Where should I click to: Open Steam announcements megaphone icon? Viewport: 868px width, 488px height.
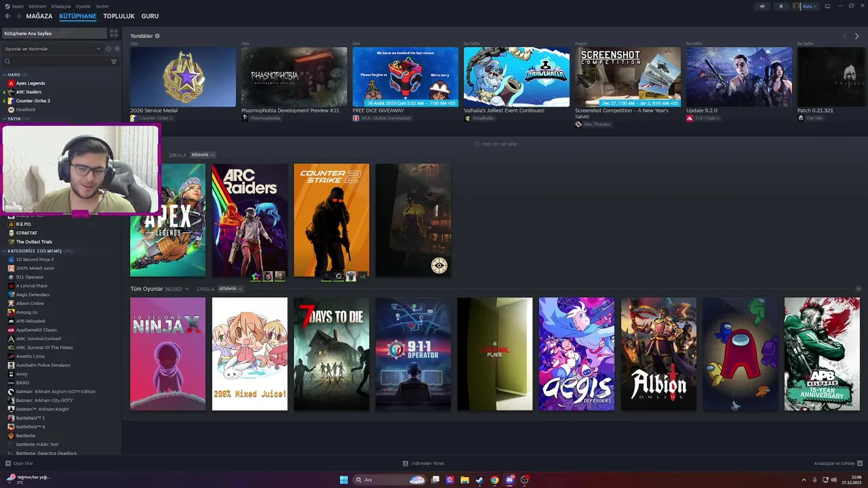pyautogui.click(x=762, y=6)
